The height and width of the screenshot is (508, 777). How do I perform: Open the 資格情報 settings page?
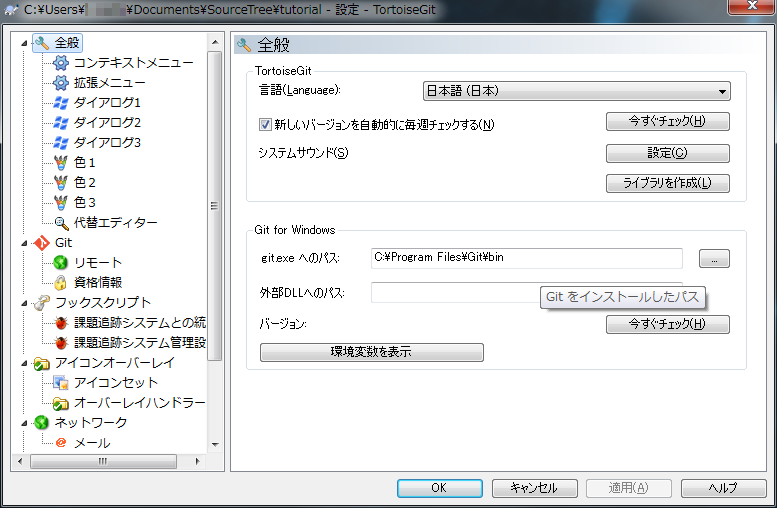(98, 282)
